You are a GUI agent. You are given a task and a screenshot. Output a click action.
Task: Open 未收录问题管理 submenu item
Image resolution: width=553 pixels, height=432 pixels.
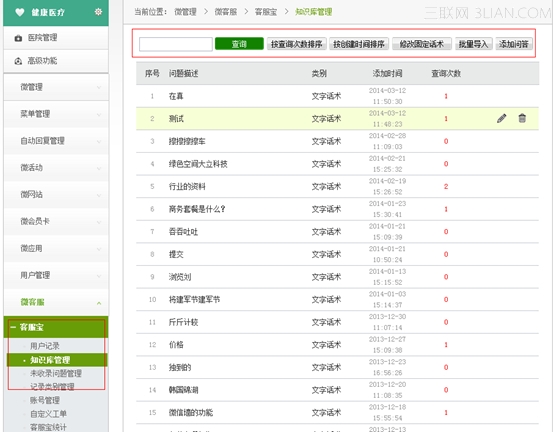click(56, 373)
